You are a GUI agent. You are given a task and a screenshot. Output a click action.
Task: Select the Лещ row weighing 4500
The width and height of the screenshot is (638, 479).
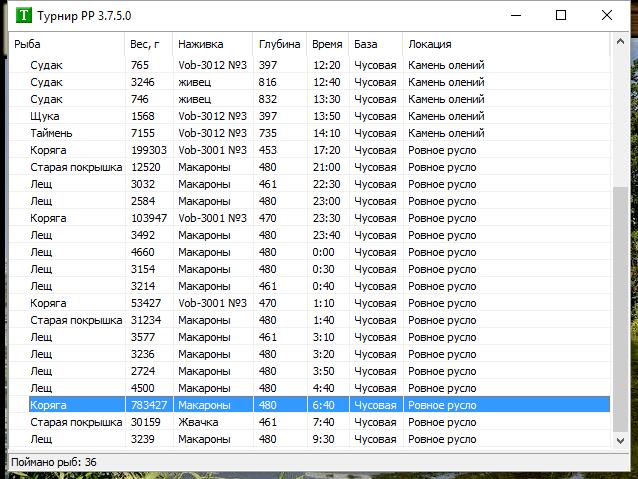click(x=309, y=388)
